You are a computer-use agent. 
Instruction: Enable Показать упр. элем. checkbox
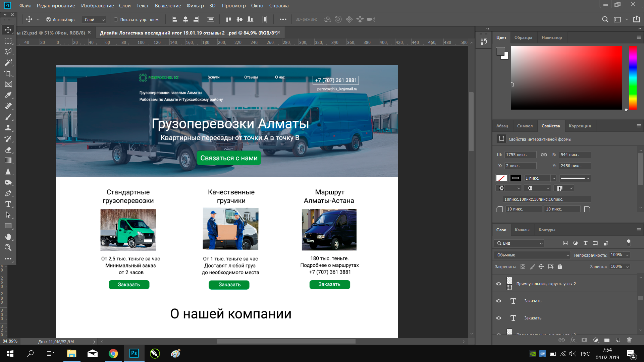point(116,19)
